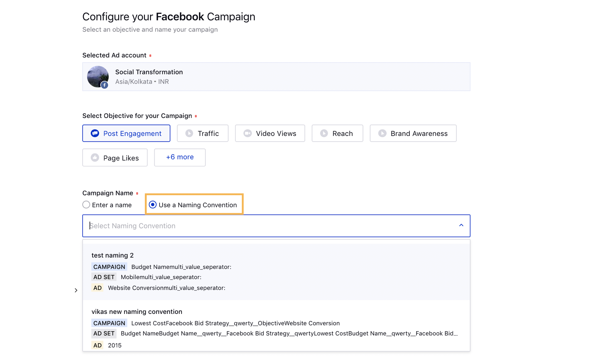Click the Facebook badge on avatar
Image resolution: width=607 pixels, height=364 pixels.
tap(105, 85)
